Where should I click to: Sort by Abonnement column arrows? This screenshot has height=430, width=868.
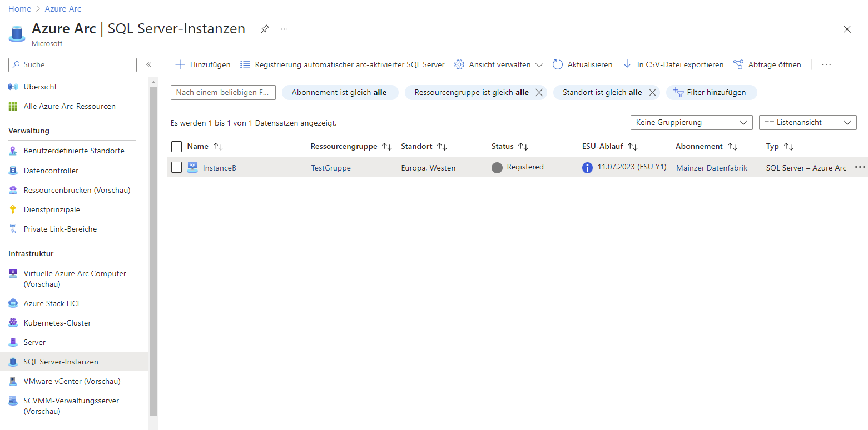pyautogui.click(x=732, y=147)
